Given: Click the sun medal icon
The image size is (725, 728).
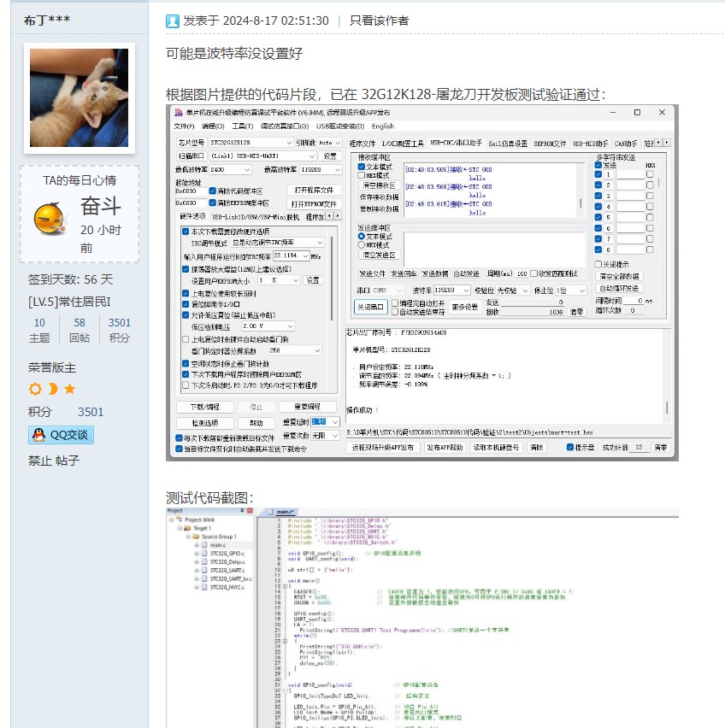Looking at the screenshot, I should [35, 389].
